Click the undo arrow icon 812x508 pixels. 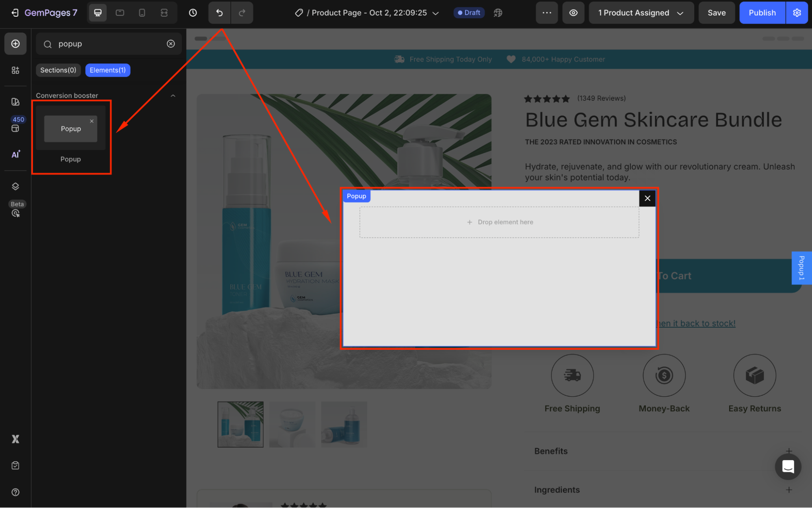coord(219,13)
